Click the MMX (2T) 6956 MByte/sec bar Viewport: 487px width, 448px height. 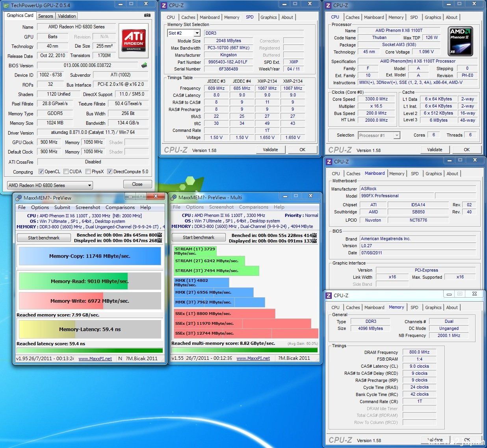[x=214, y=292]
